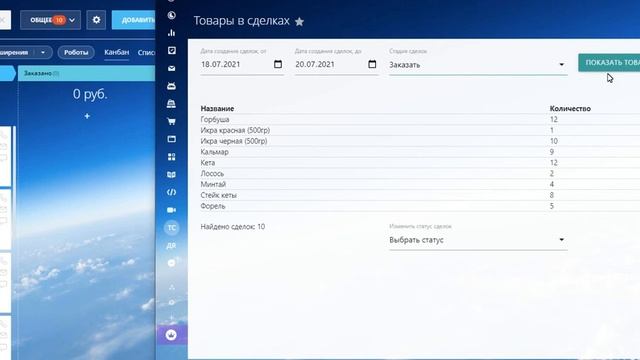The height and width of the screenshot is (360, 640).
Task: Open the clock time-tracking sidebar icon
Action: (172, 16)
